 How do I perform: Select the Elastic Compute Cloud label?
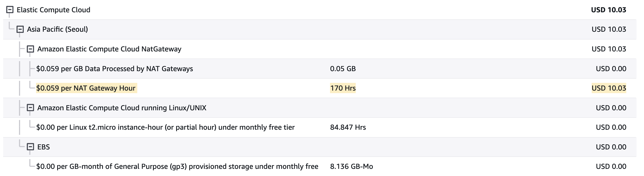tap(53, 10)
